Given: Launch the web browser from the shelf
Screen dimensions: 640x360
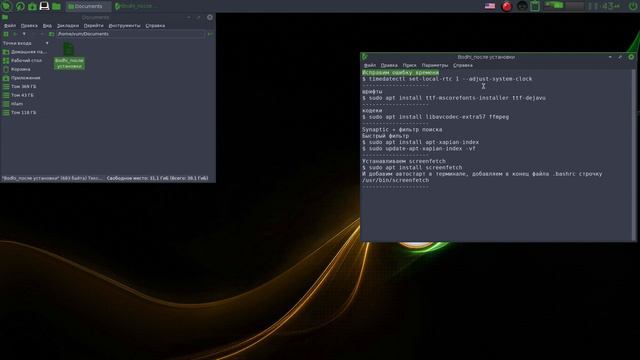Looking at the screenshot, I should pos(20,6).
